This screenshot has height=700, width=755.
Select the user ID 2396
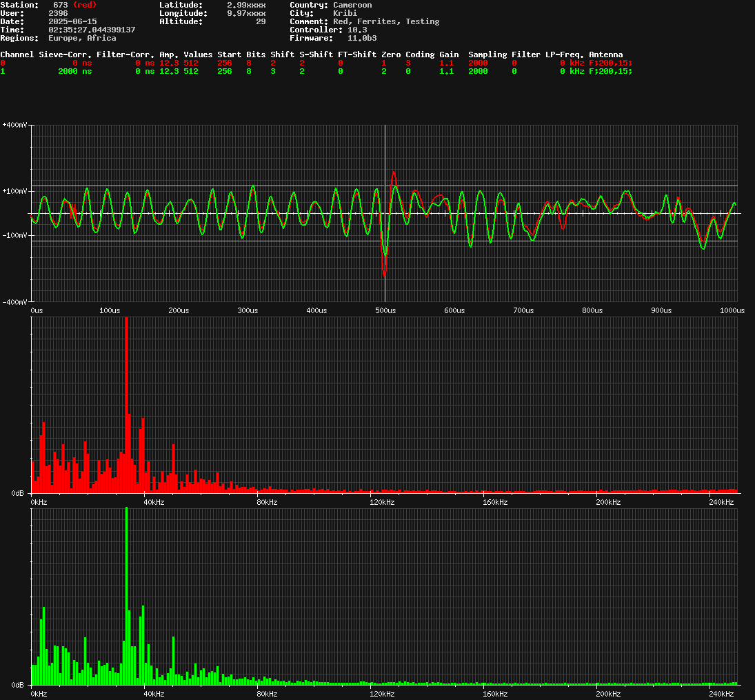pyautogui.click(x=58, y=13)
